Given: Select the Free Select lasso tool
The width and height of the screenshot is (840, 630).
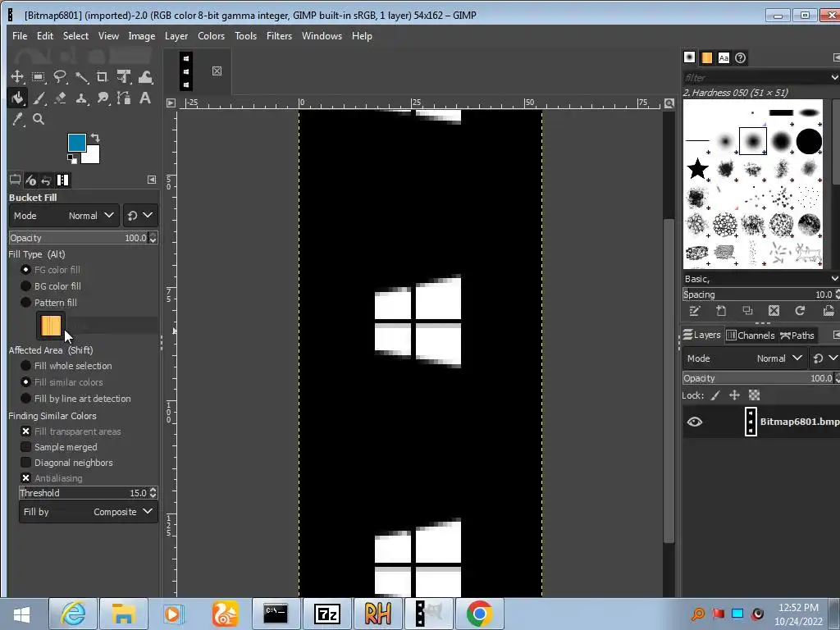Looking at the screenshot, I should click(x=59, y=77).
